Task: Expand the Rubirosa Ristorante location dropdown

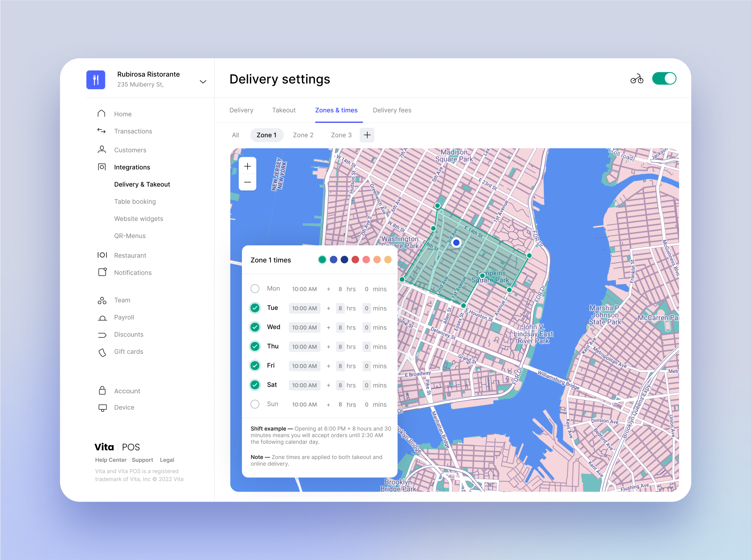Action: tap(203, 81)
